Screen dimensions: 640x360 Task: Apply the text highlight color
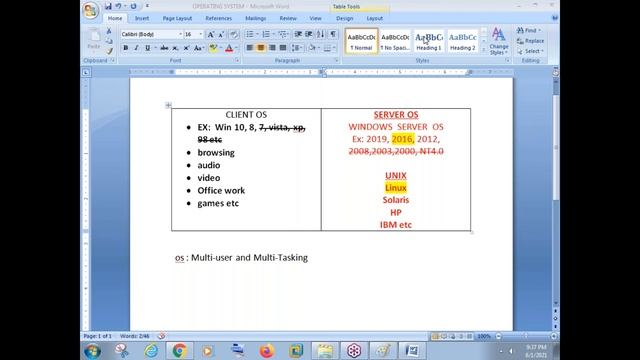213,48
